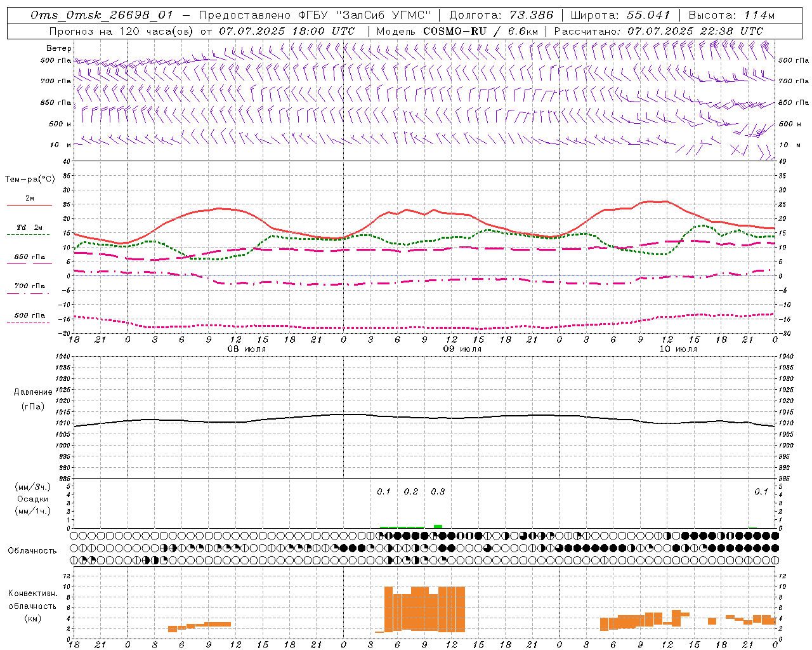Select the longitude value 73.386
This screenshot has width=812, height=650.
(532, 15)
